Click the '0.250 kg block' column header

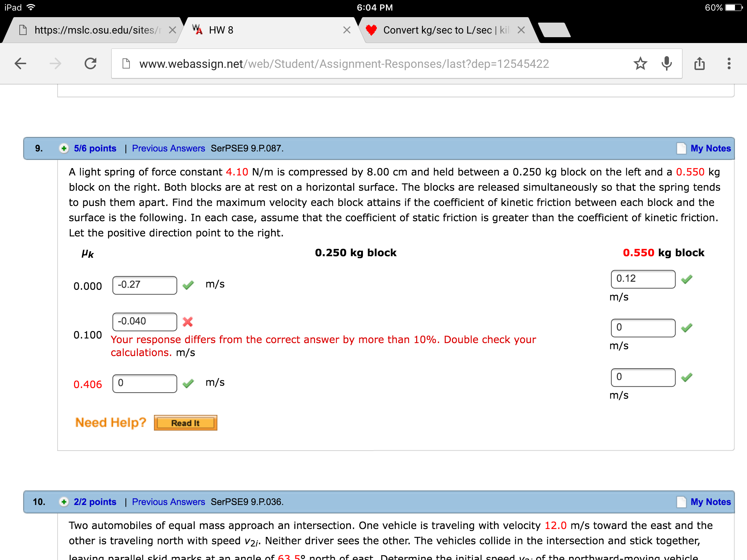pos(356,253)
